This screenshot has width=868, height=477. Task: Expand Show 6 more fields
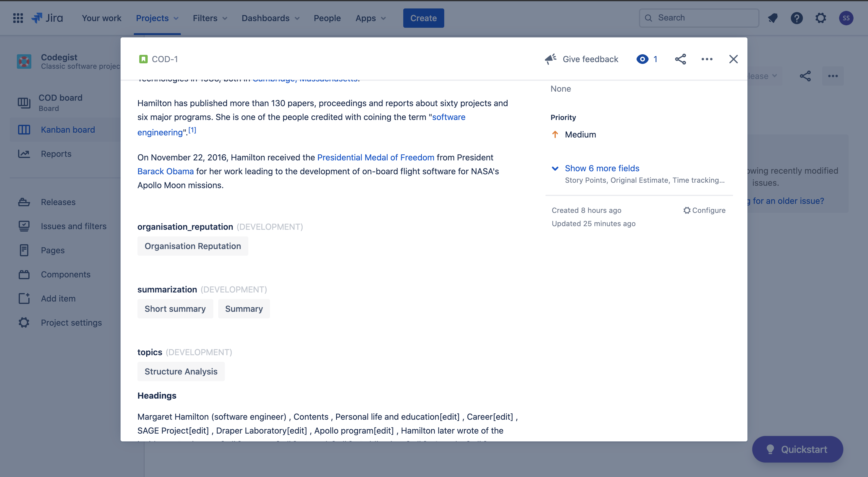click(x=602, y=168)
